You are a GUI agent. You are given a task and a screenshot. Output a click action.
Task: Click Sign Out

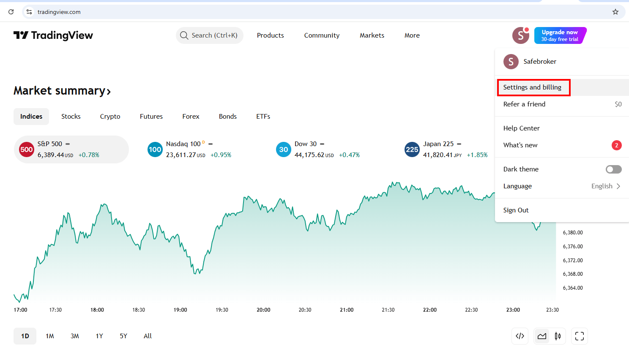coord(562,210)
